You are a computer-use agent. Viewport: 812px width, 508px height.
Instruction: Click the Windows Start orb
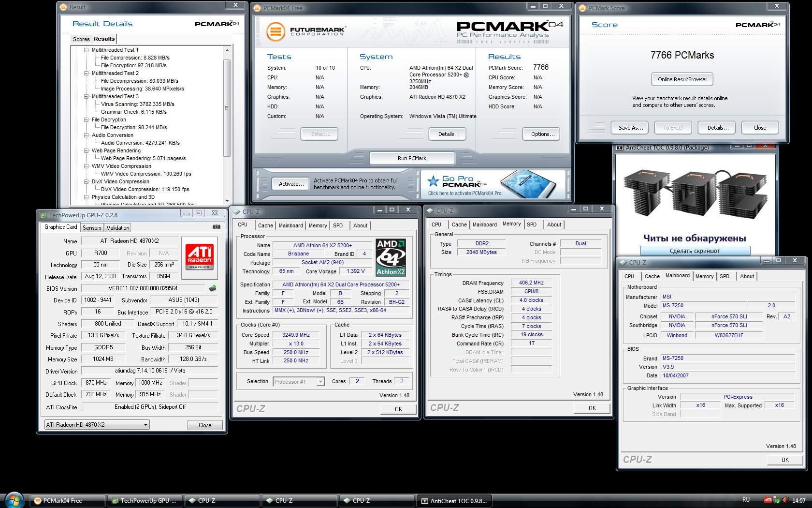[x=14, y=500]
